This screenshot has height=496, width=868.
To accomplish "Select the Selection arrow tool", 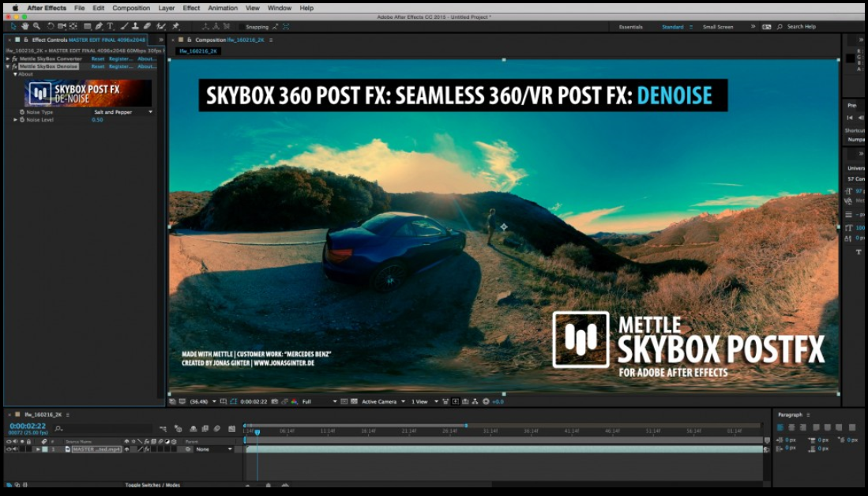I will click(x=14, y=27).
